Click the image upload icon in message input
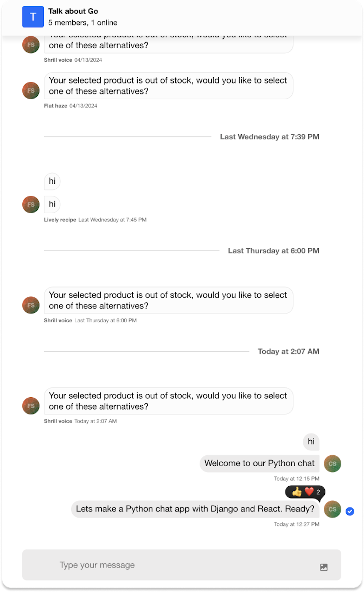364x592 pixels. (x=324, y=567)
